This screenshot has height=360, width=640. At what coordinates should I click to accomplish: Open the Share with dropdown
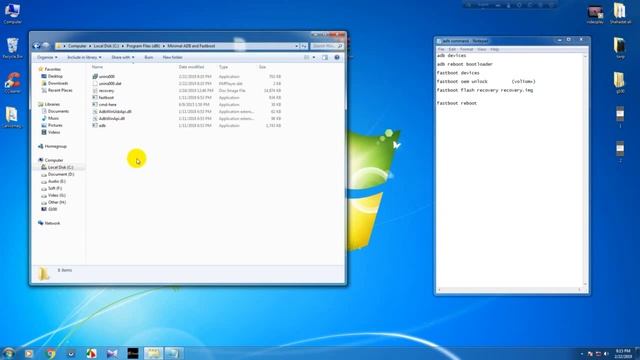pyautogui.click(x=122, y=58)
